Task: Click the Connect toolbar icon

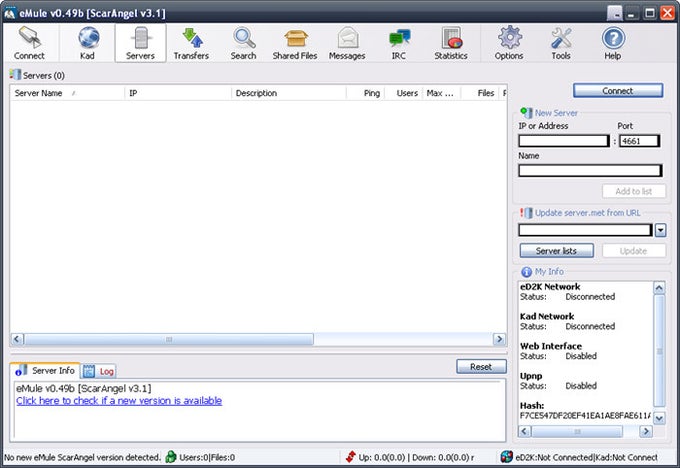Action: [x=29, y=43]
